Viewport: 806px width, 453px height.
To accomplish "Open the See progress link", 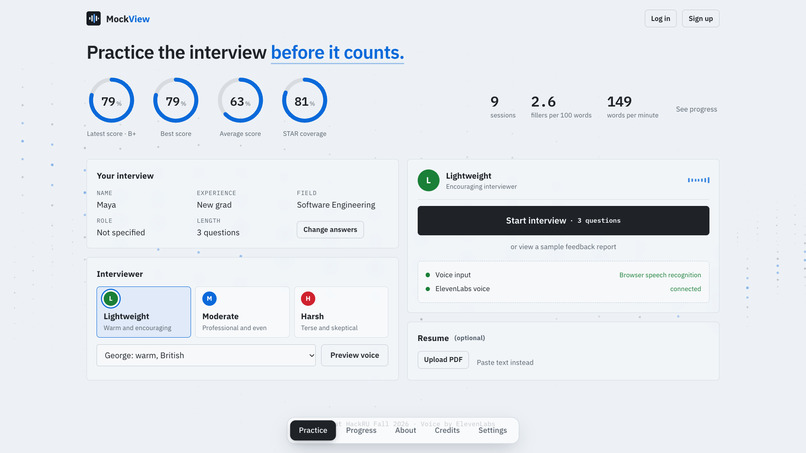I will click(x=697, y=109).
